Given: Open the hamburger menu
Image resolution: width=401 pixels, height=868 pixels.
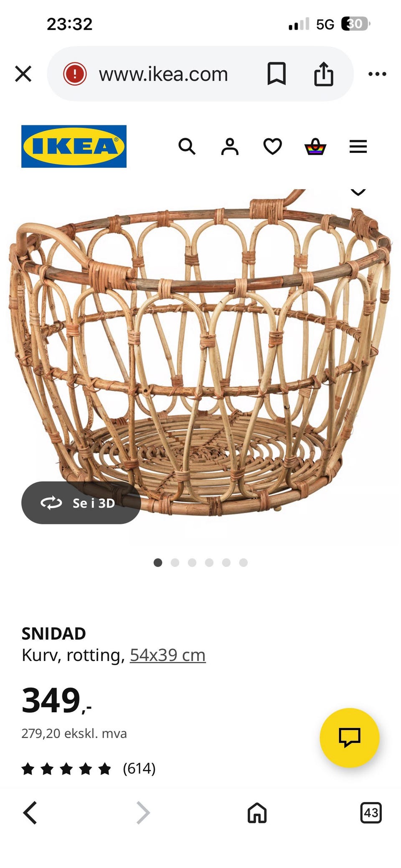Looking at the screenshot, I should click(x=358, y=147).
